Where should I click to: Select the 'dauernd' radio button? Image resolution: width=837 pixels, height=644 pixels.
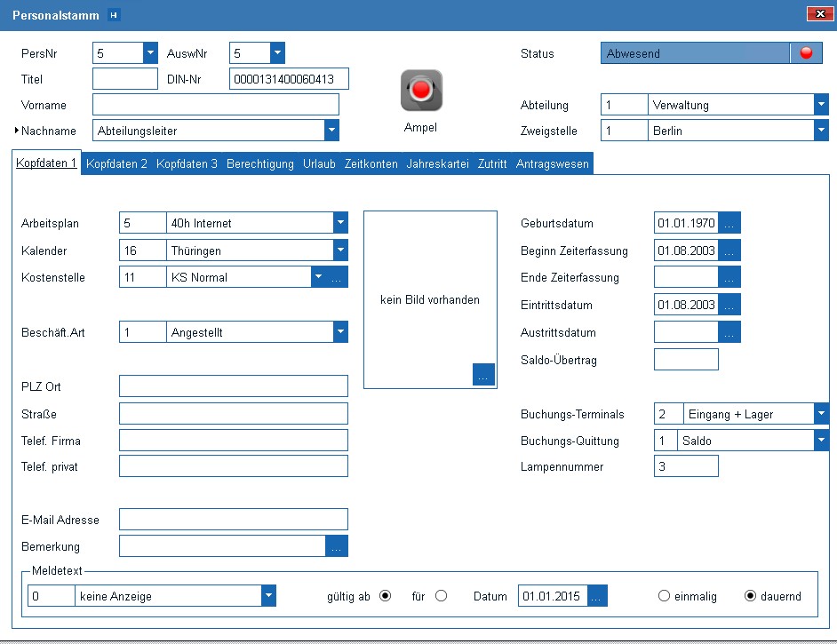pyautogui.click(x=750, y=596)
